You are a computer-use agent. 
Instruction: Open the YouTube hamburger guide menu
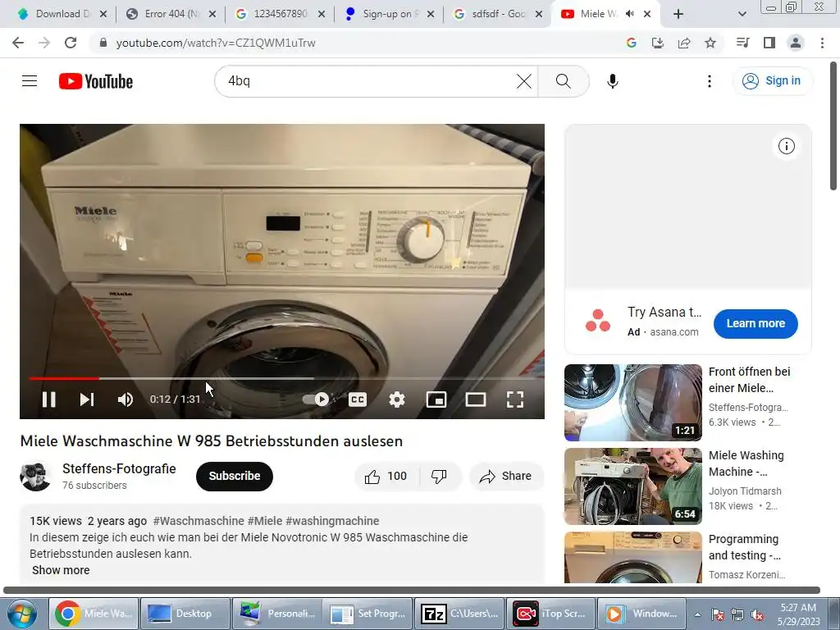coord(30,81)
